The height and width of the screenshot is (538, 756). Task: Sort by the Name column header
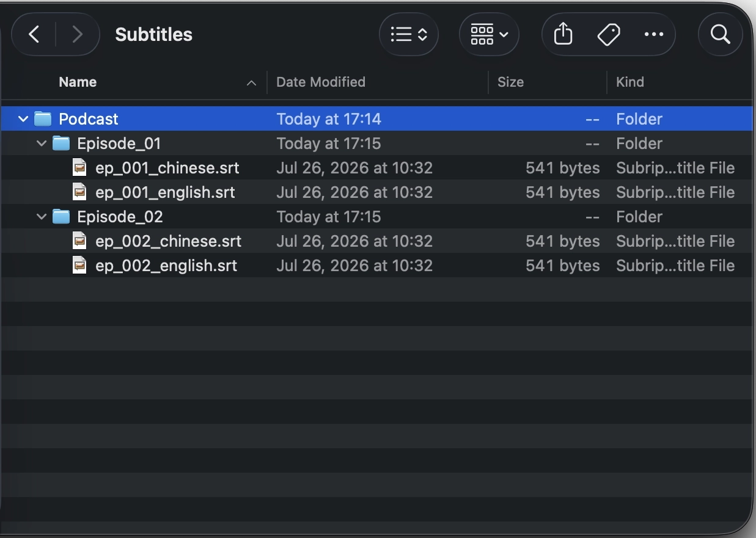78,82
